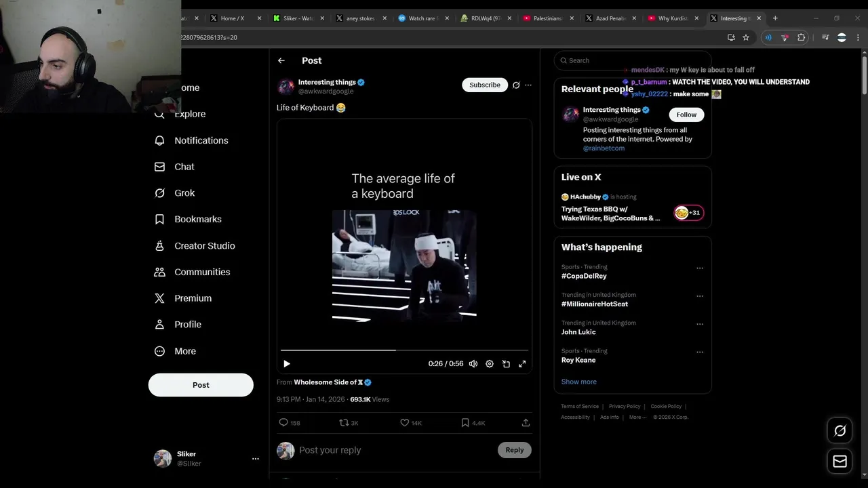868x488 pixels.
Task: Open John Lukic trend more options
Action: click(700, 324)
